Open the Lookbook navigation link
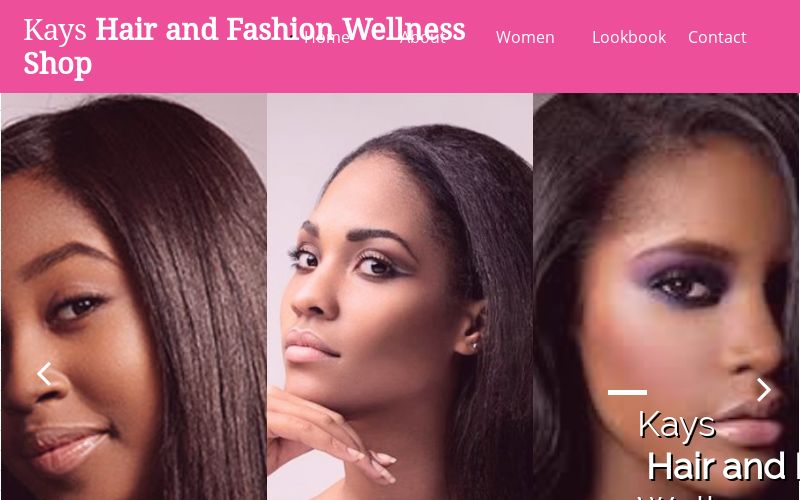 pos(629,37)
